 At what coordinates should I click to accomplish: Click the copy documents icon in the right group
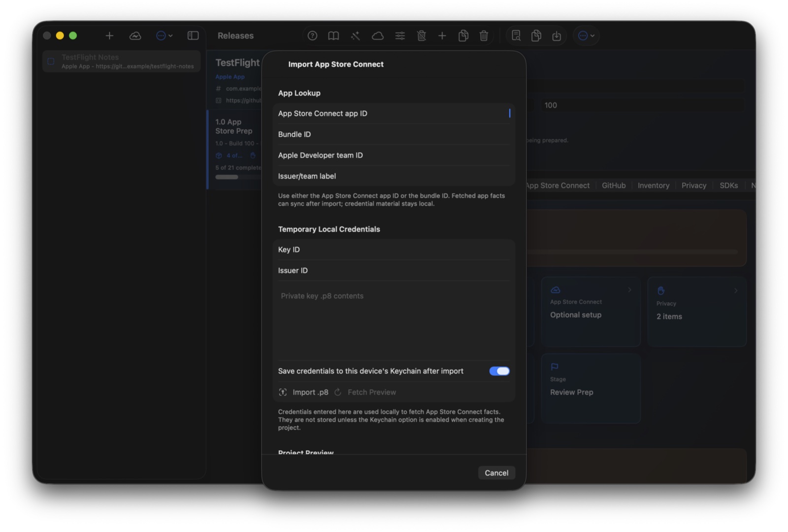(x=536, y=35)
